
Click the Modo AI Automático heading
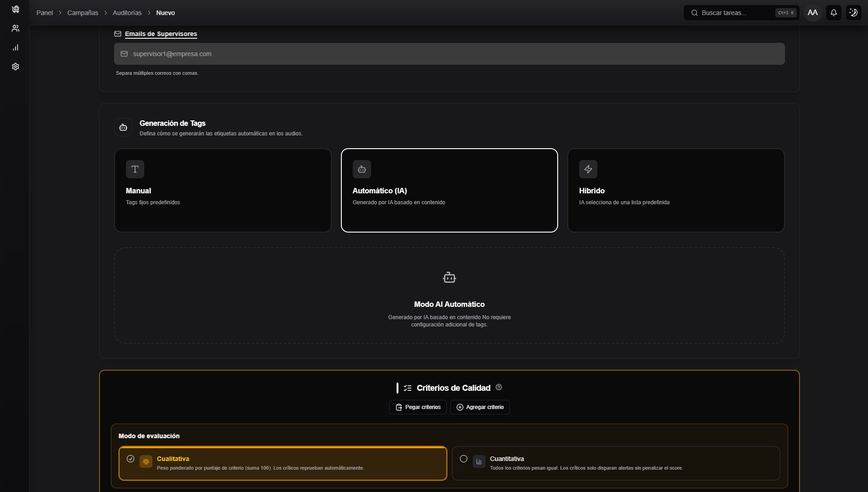[x=450, y=304]
